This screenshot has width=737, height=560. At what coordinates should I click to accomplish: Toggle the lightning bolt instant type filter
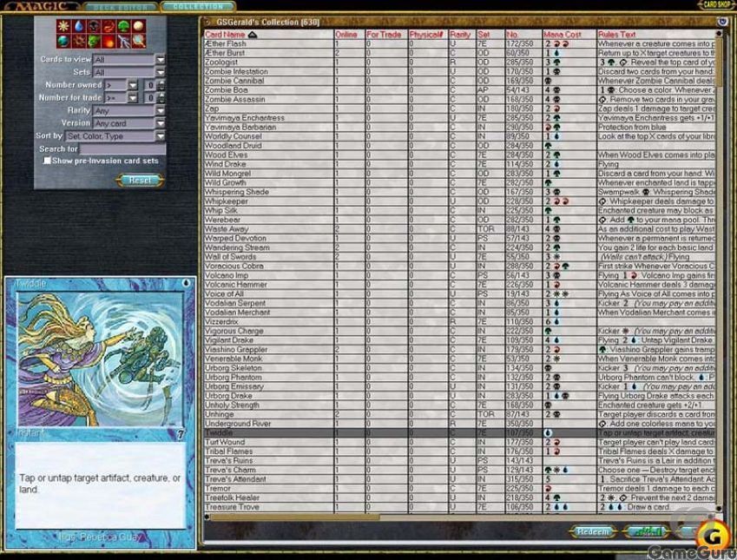pos(123,42)
